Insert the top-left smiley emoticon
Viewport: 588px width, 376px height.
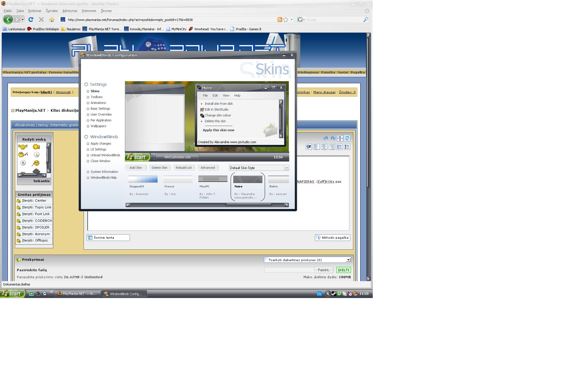[23, 147]
